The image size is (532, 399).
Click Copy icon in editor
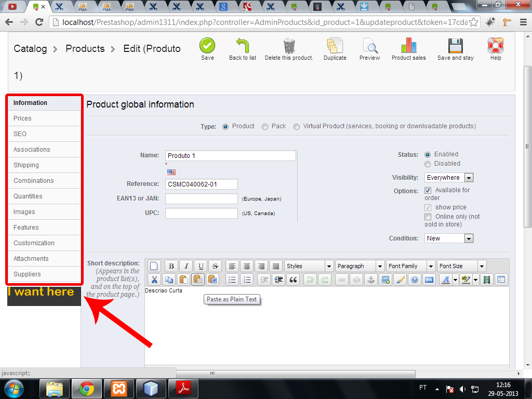[x=169, y=280]
